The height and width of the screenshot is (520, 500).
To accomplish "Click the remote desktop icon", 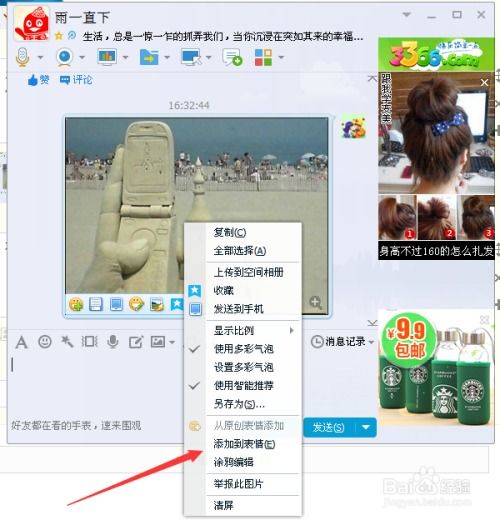I will point(191,57).
